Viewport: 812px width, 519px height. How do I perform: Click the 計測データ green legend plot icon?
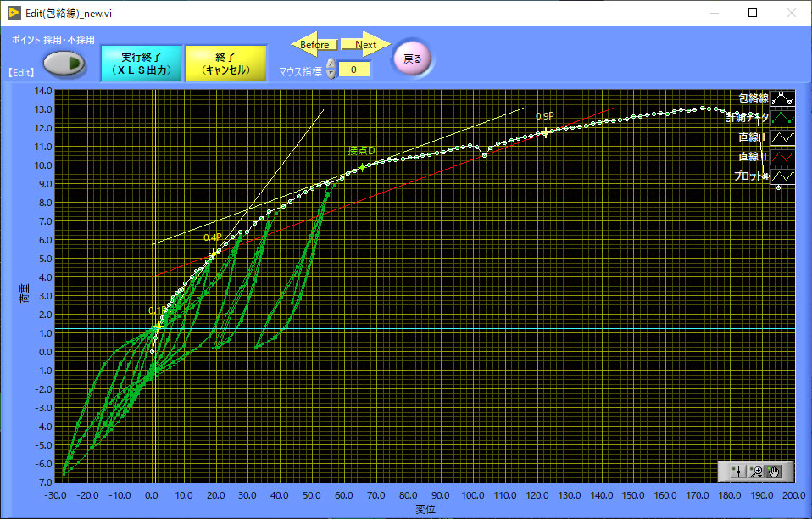pyautogui.click(x=782, y=118)
